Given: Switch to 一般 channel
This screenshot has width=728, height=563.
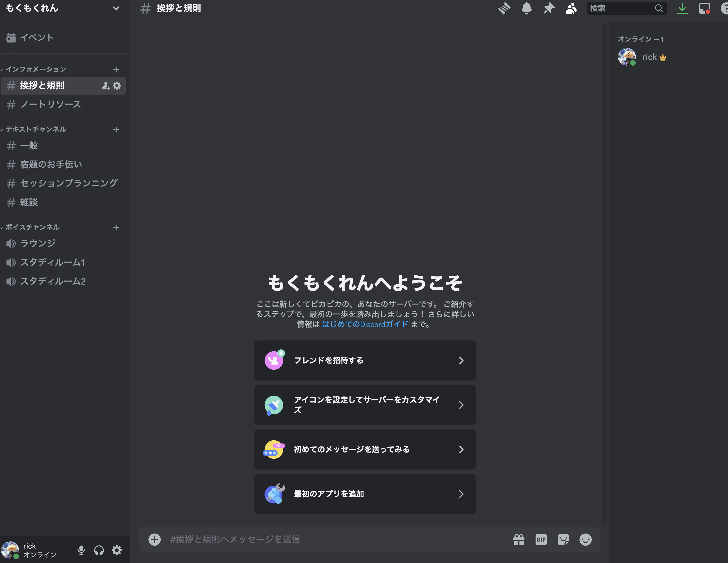Looking at the screenshot, I should coord(63,146).
